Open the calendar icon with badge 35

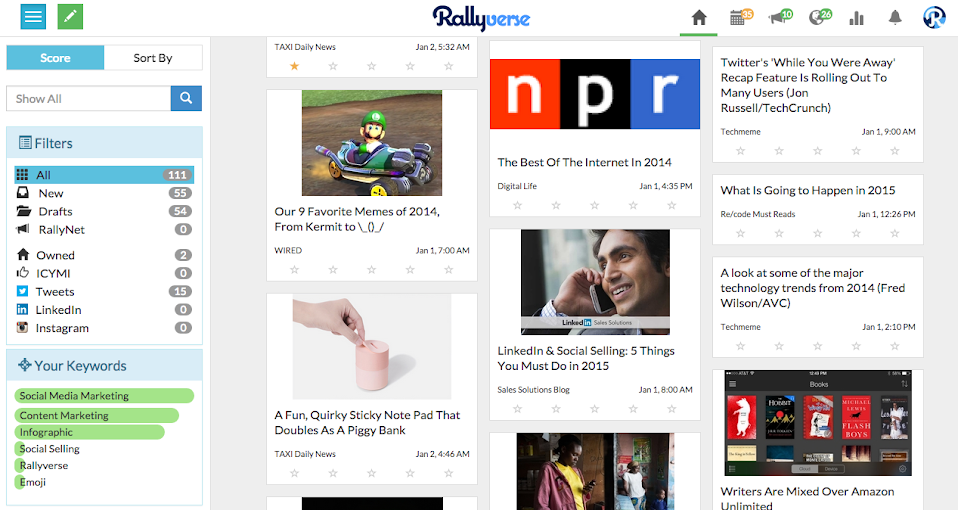click(x=740, y=16)
